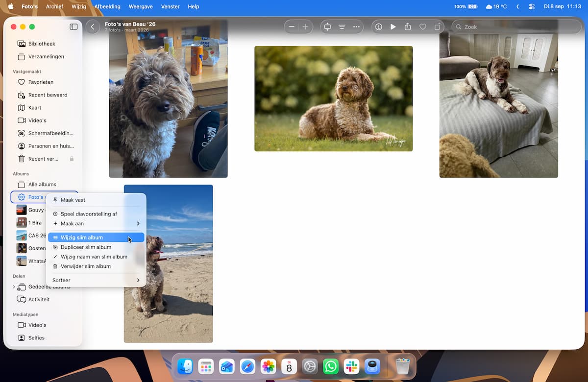
Task: Choose Dupliceer slim album
Action: click(96, 247)
